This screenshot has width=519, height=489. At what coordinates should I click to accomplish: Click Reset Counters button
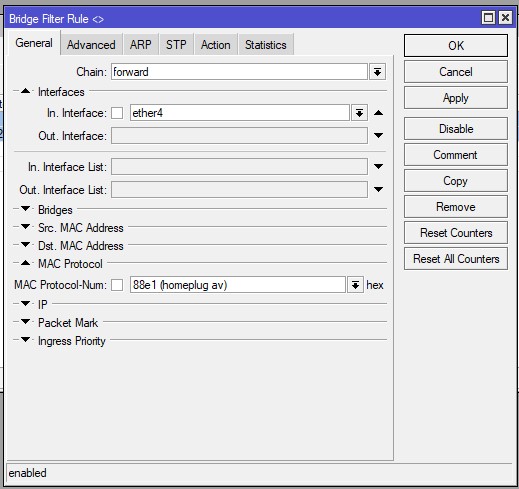point(456,233)
